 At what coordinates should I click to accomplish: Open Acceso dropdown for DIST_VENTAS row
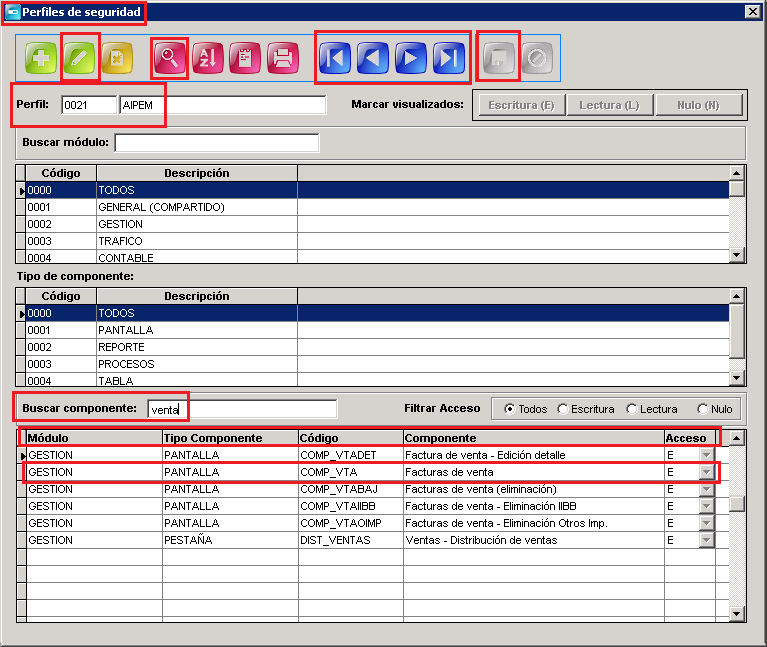(x=706, y=540)
